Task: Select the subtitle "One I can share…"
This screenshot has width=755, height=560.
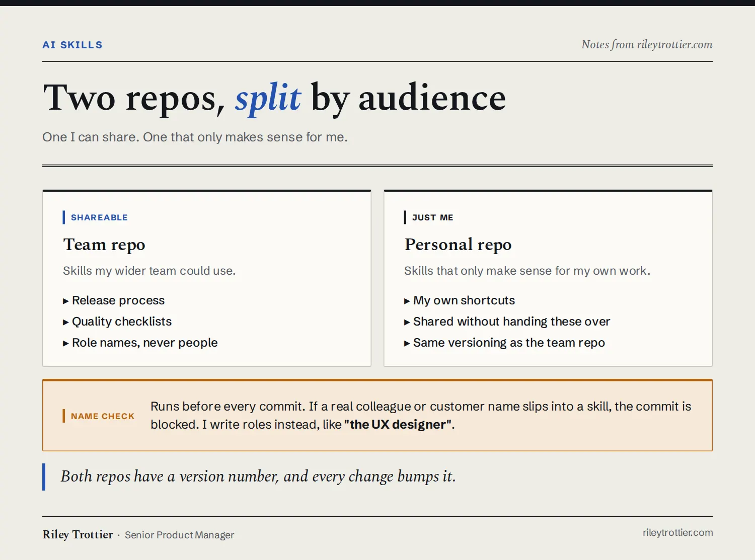Action: [195, 137]
